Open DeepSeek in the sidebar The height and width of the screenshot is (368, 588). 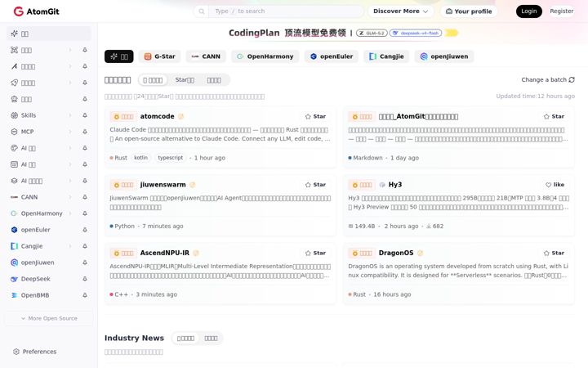[36, 279]
